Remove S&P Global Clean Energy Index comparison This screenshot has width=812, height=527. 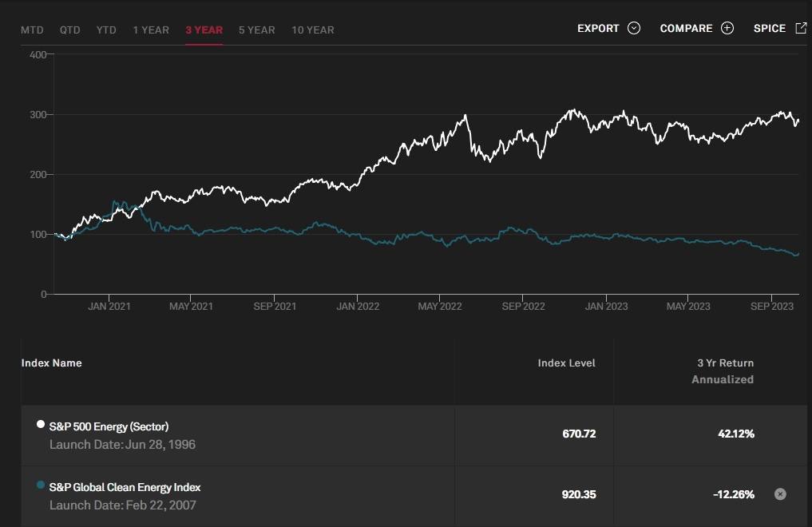[780, 494]
